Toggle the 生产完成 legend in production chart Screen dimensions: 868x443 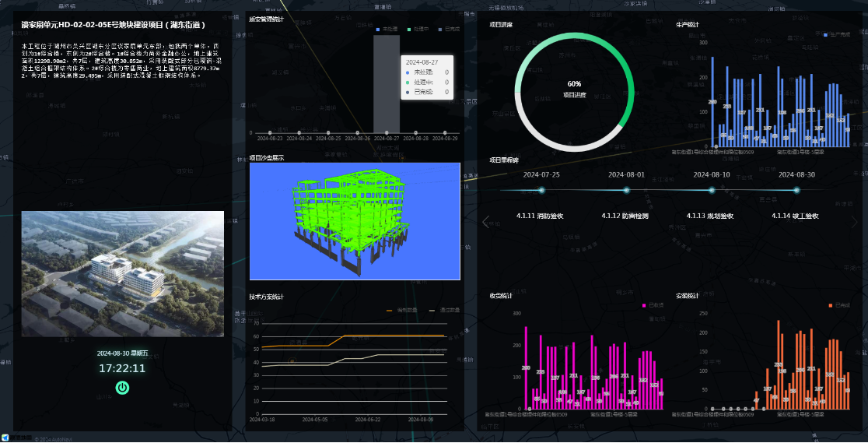tap(837, 34)
